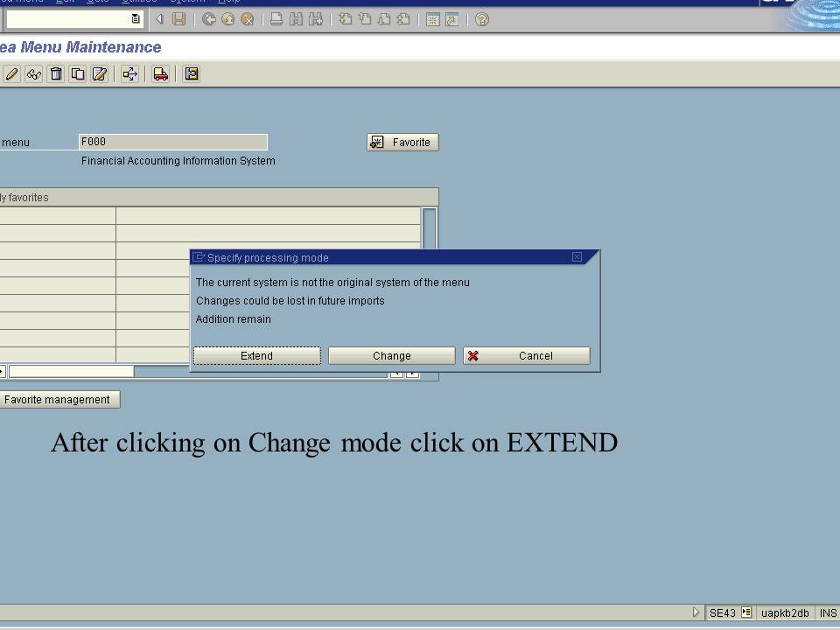The image size is (840, 630).
Task: Click the Print icon in the standard toolbar
Action: (275, 18)
